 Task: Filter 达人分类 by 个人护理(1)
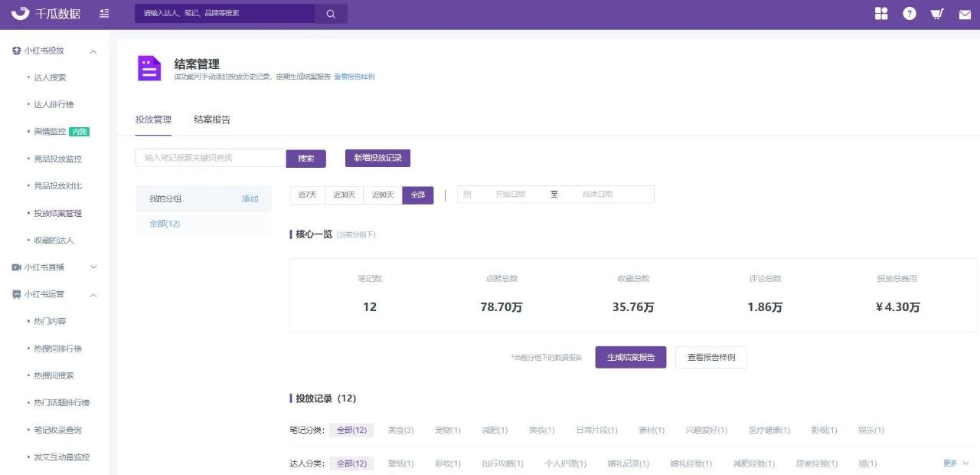566,464
